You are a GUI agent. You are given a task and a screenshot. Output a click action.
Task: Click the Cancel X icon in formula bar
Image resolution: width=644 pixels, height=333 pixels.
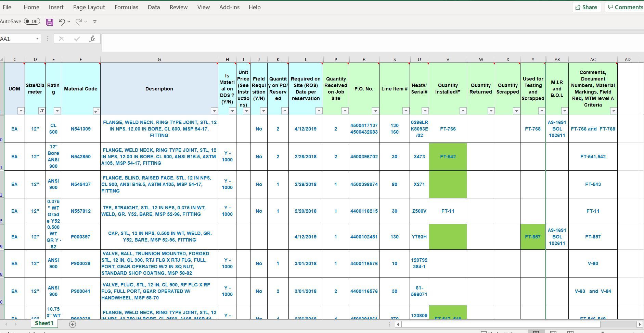coord(61,39)
